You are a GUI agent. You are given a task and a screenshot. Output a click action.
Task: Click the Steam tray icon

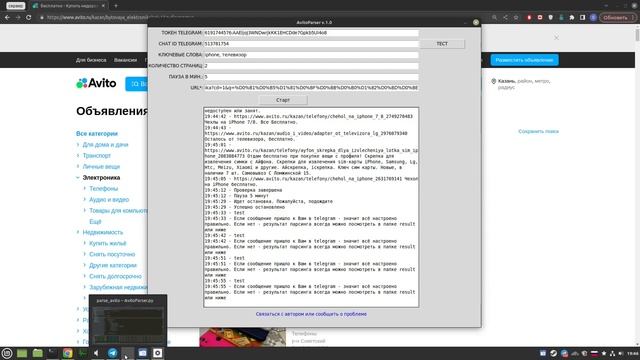pyautogui.click(x=553, y=353)
